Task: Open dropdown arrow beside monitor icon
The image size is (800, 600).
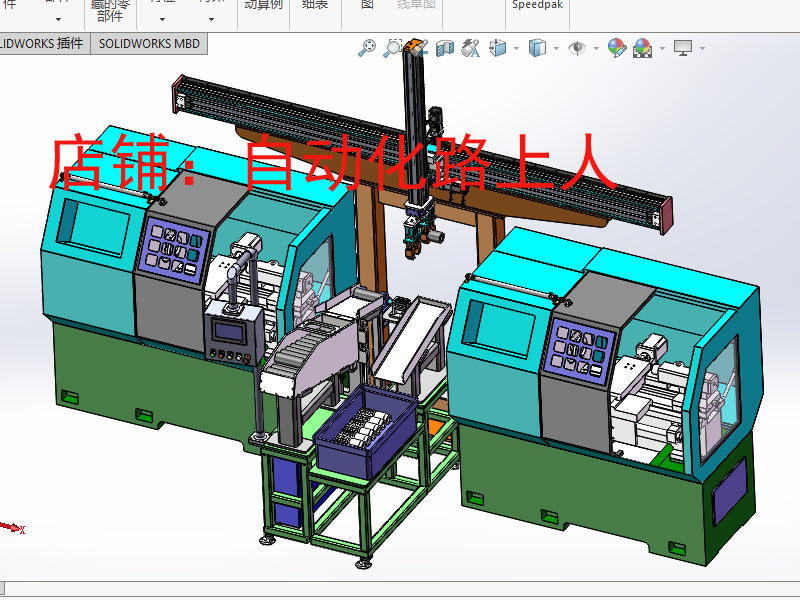Action: (x=702, y=48)
